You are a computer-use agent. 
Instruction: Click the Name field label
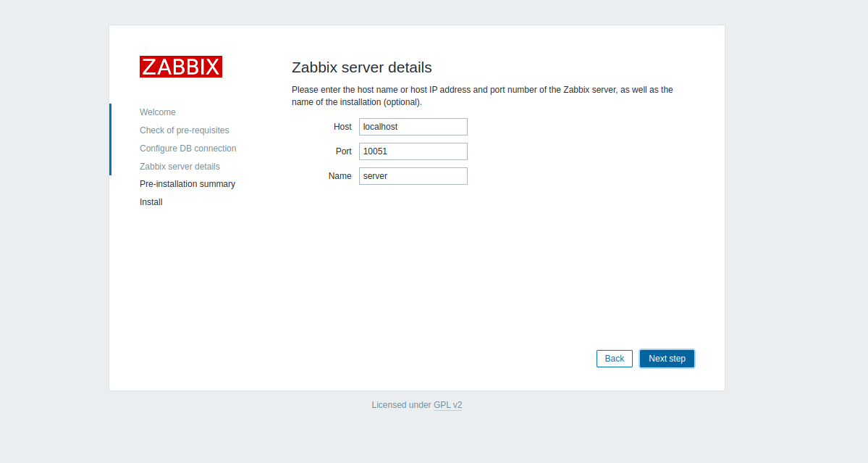340,176
